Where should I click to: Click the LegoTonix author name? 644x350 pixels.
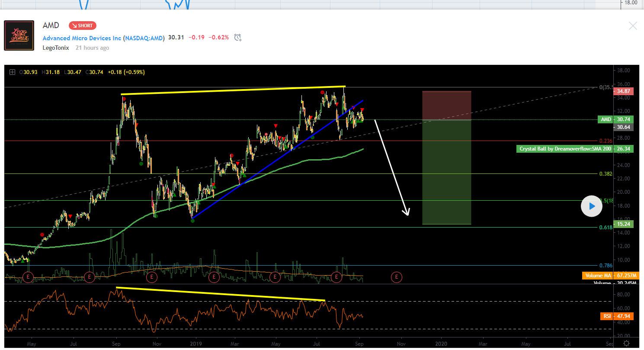click(56, 48)
